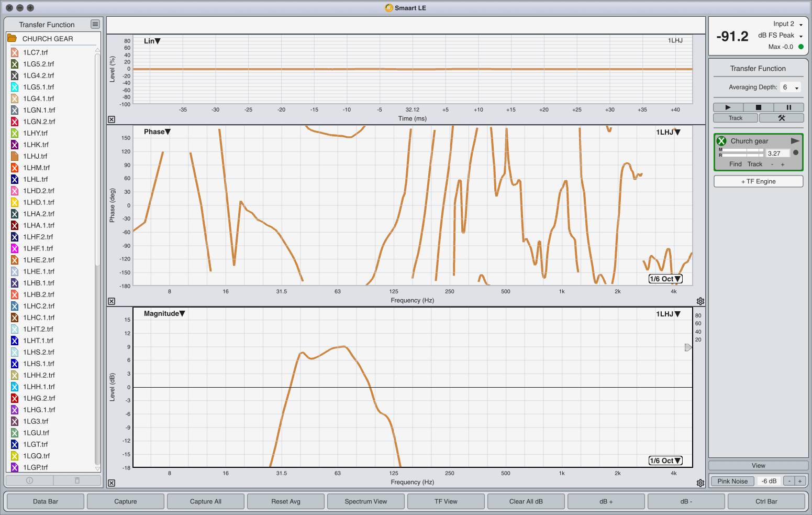This screenshot has height=515, width=812.
Task: Click the dB - button
Action: pos(686,501)
